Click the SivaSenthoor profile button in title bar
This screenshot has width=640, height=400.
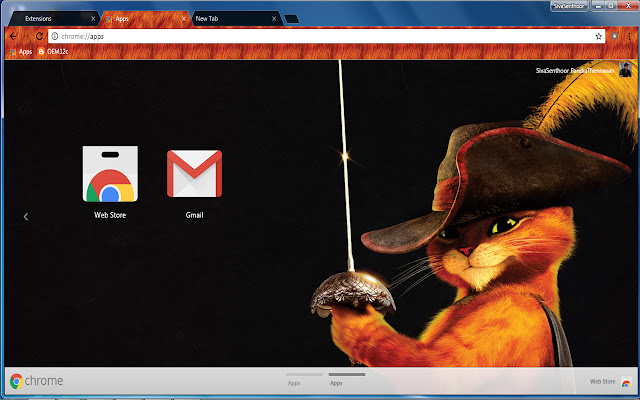pyautogui.click(x=569, y=6)
